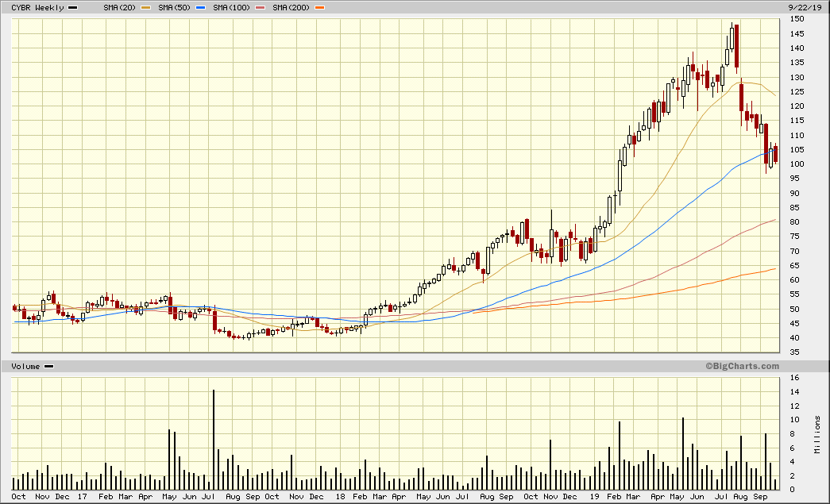
Task: Click the 8 volume axis label
Action: pyautogui.click(x=793, y=433)
